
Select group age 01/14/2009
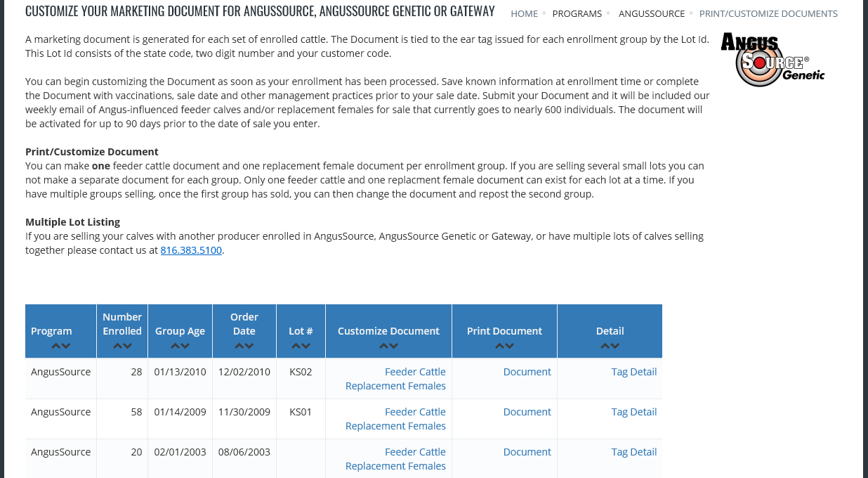tap(180, 412)
